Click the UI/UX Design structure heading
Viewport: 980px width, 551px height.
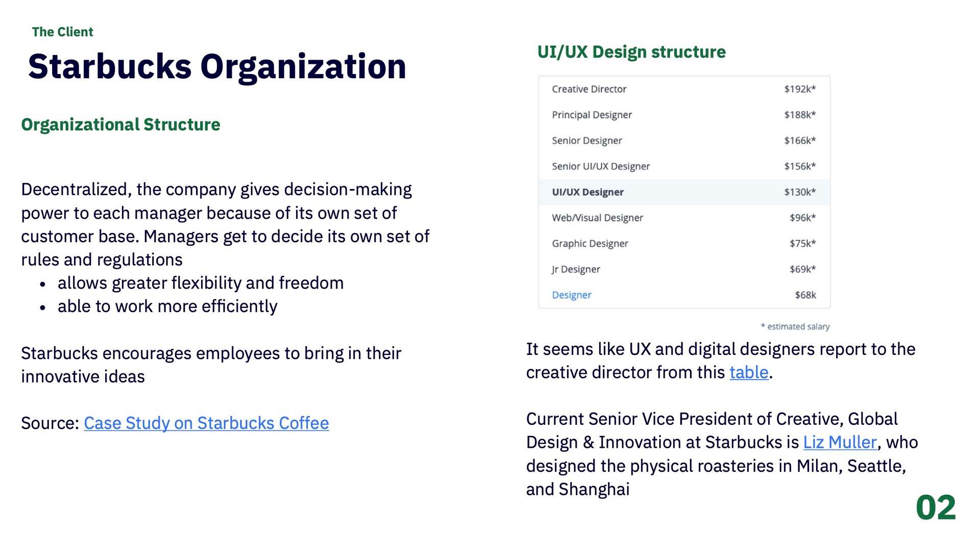pos(631,52)
